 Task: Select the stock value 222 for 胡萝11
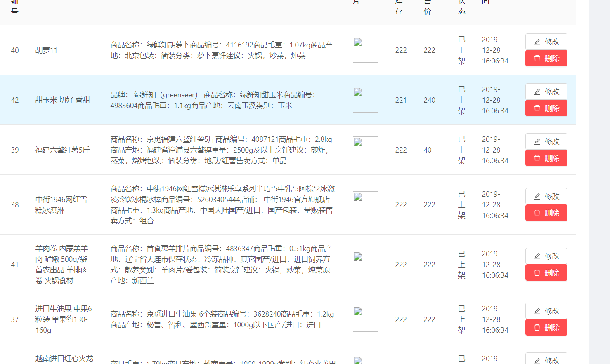coord(401,50)
